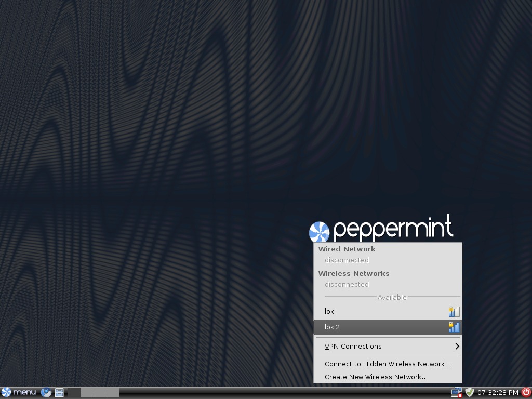The height and width of the screenshot is (399, 532).
Task: Click the loki signal strength icon
Action: coord(454,312)
